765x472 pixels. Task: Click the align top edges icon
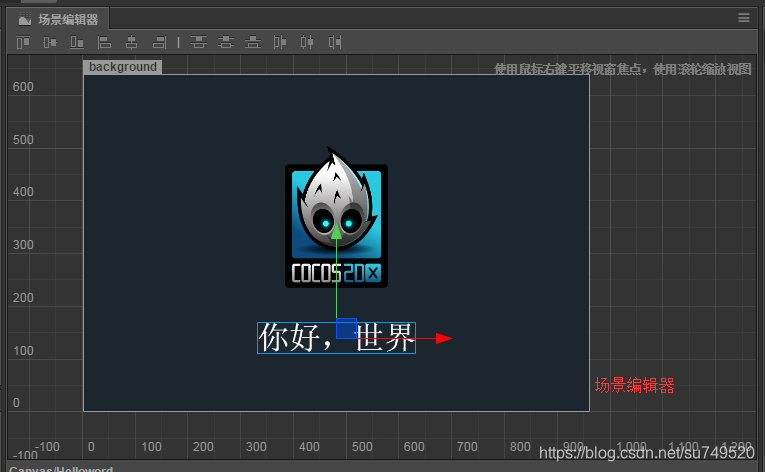(22, 42)
